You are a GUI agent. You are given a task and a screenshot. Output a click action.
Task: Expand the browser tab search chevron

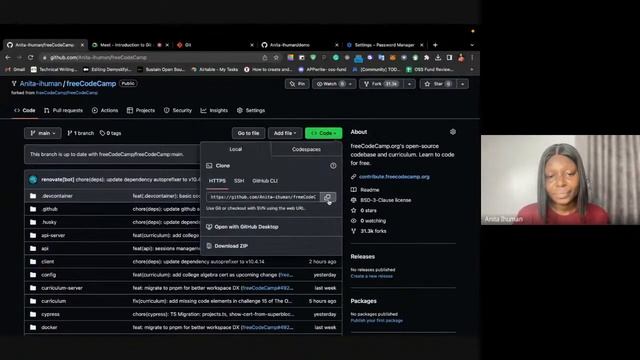pyautogui.click(x=472, y=45)
